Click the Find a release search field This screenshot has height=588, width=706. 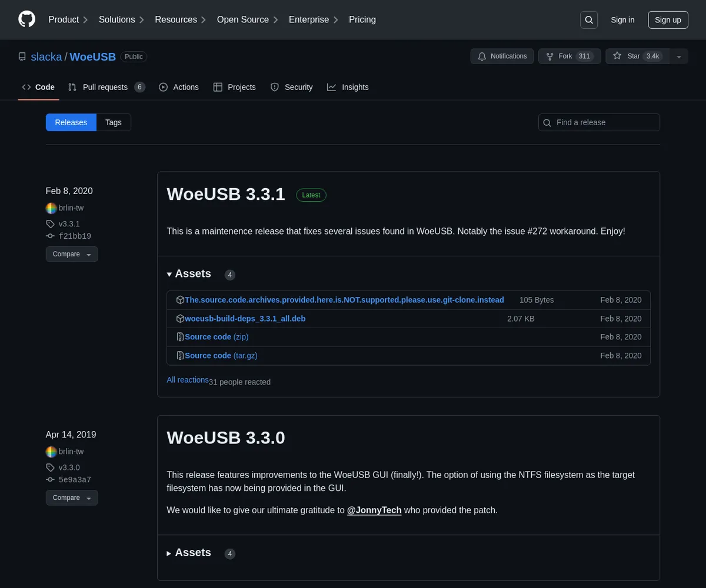click(x=599, y=122)
